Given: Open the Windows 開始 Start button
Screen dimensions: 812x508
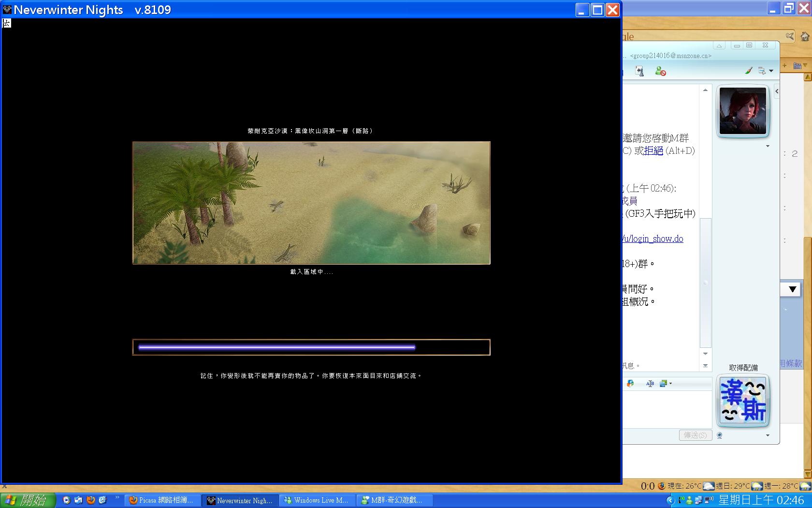Looking at the screenshot, I should pos(28,500).
